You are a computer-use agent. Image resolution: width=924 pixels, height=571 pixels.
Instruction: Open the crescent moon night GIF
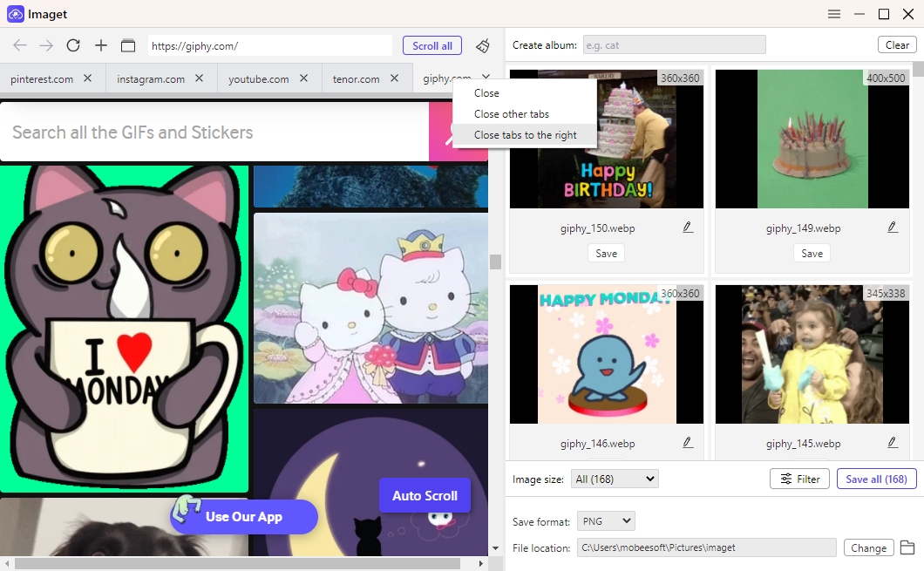[370, 483]
